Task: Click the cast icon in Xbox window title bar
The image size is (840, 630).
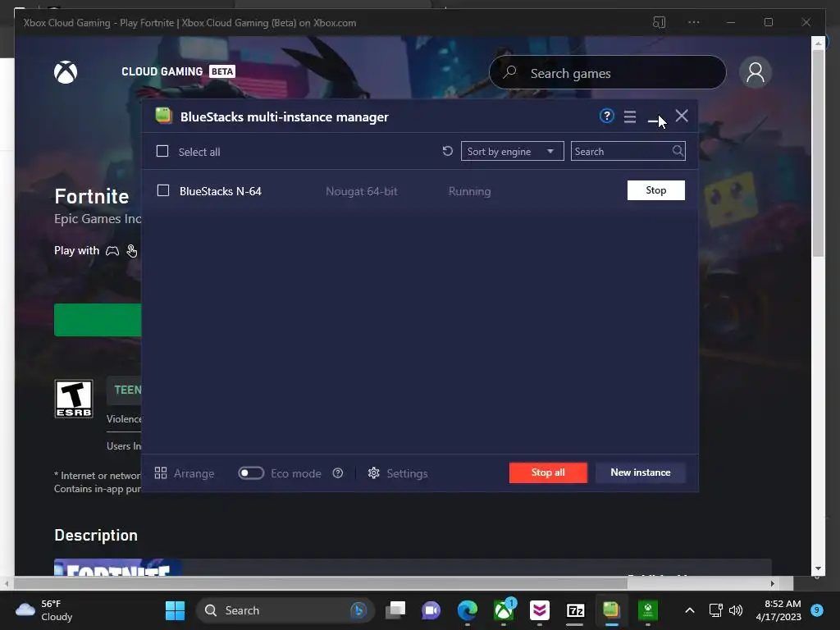Action: pos(659,22)
